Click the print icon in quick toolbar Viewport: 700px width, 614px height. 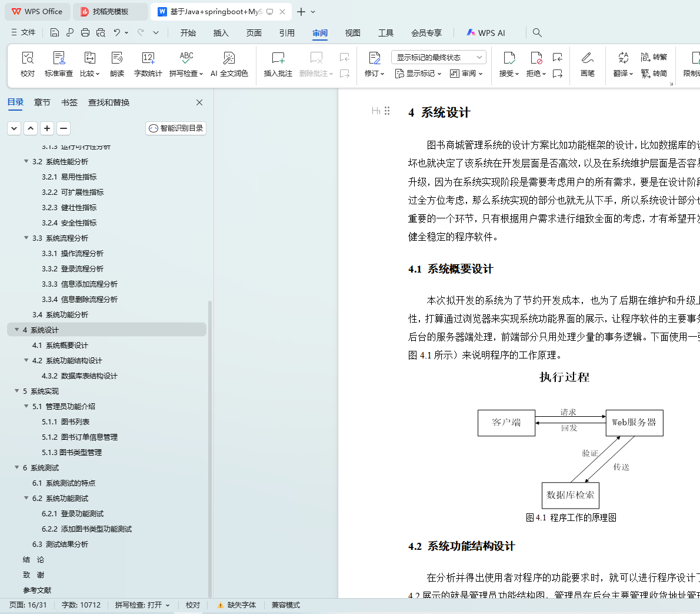pyautogui.click(x=85, y=32)
